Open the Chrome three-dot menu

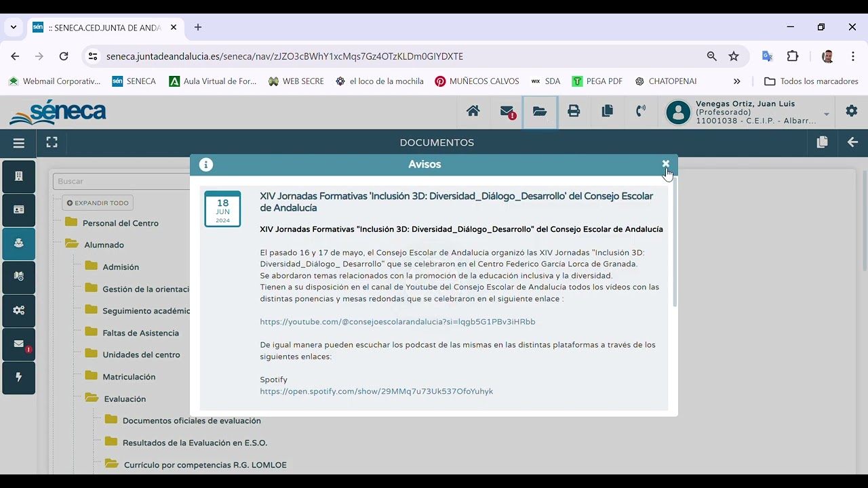[x=853, y=56]
